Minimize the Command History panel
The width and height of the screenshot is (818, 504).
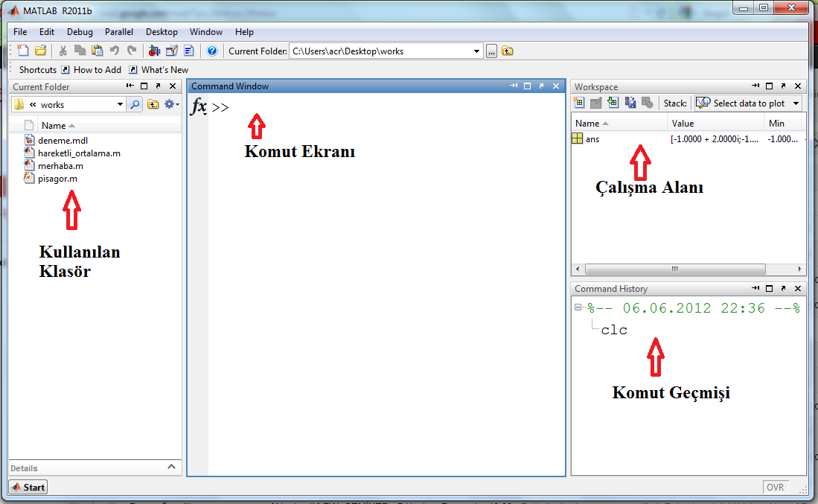[755, 288]
